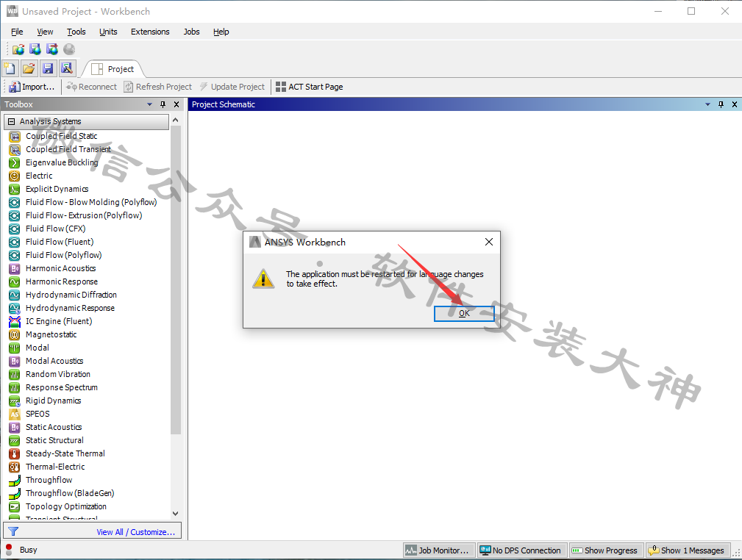
Task: Open the File menu
Action: pos(17,32)
